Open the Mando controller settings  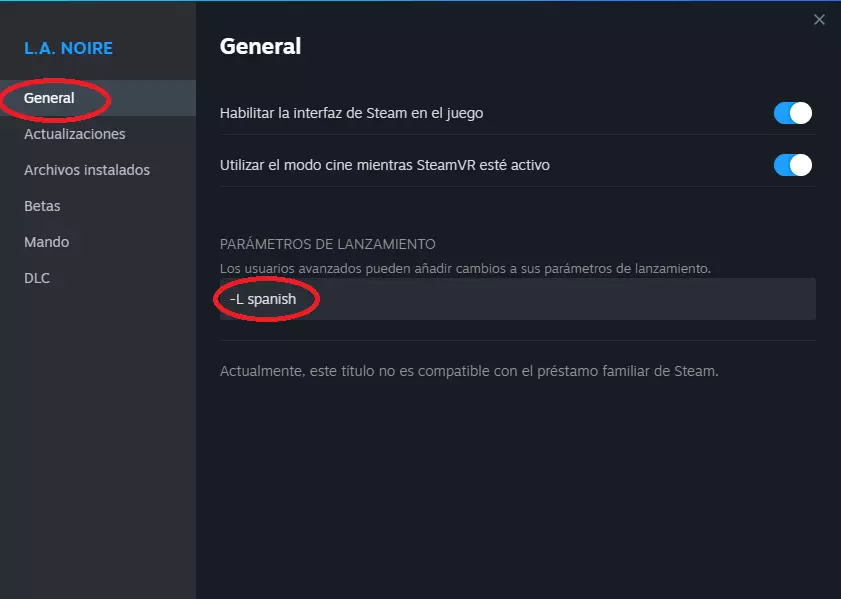pos(46,242)
